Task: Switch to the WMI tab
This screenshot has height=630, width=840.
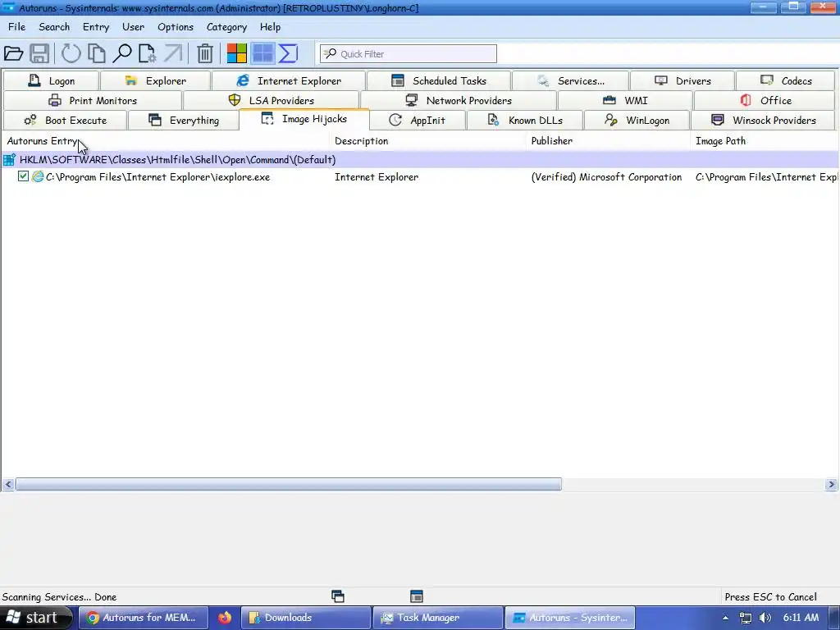Action: pyautogui.click(x=625, y=100)
